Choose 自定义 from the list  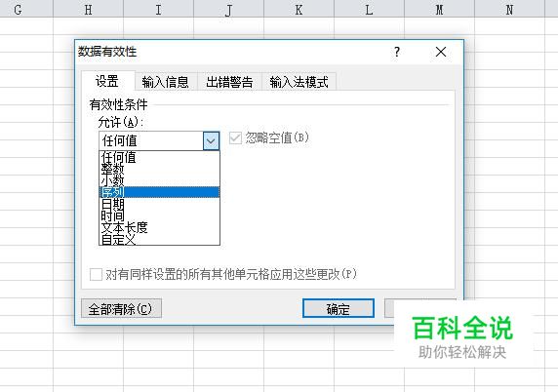pyautogui.click(x=159, y=239)
